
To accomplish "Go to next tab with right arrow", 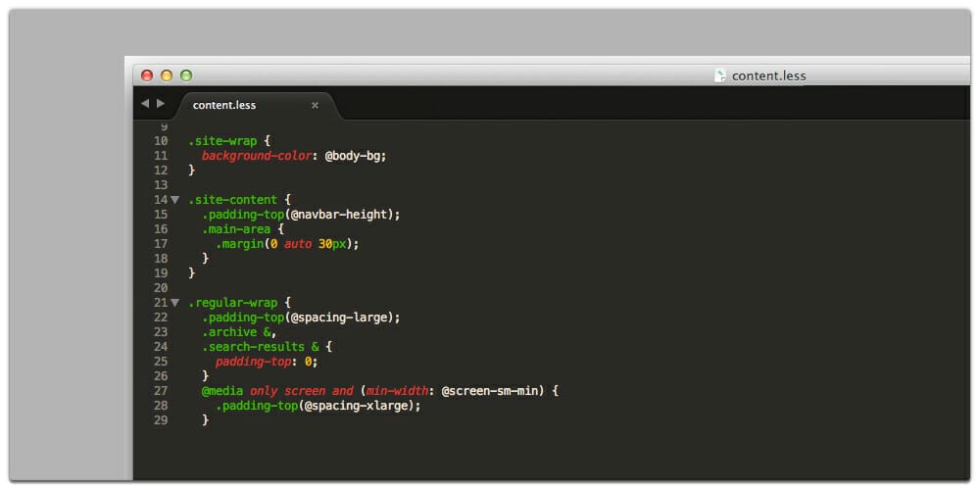I will 161,103.
